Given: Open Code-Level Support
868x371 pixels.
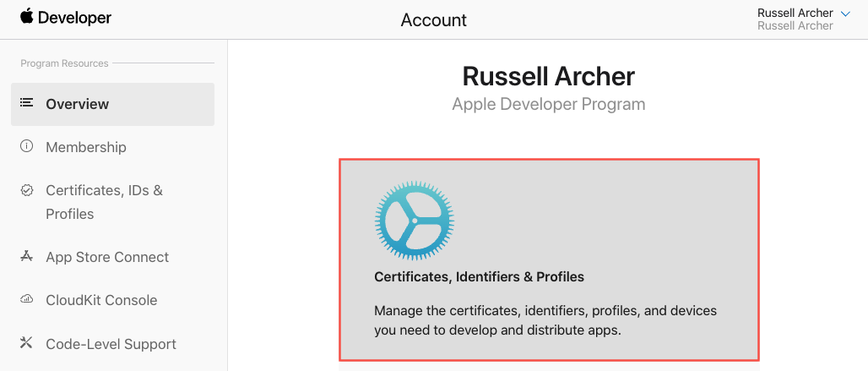Looking at the screenshot, I should pos(111,344).
